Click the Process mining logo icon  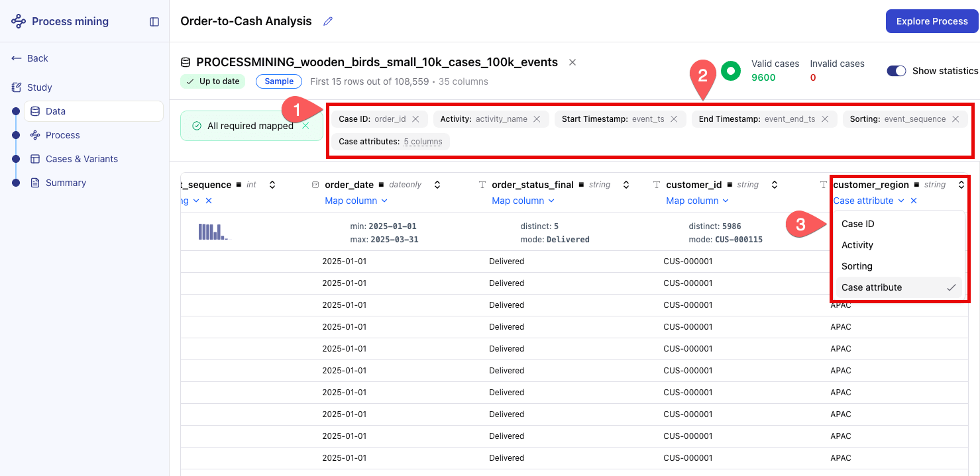pos(19,21)
